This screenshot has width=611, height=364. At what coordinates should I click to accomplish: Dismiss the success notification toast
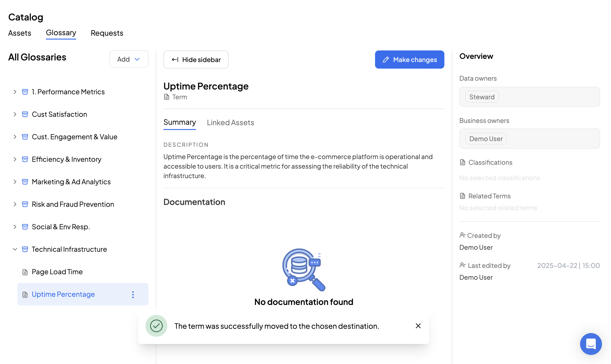418,326
